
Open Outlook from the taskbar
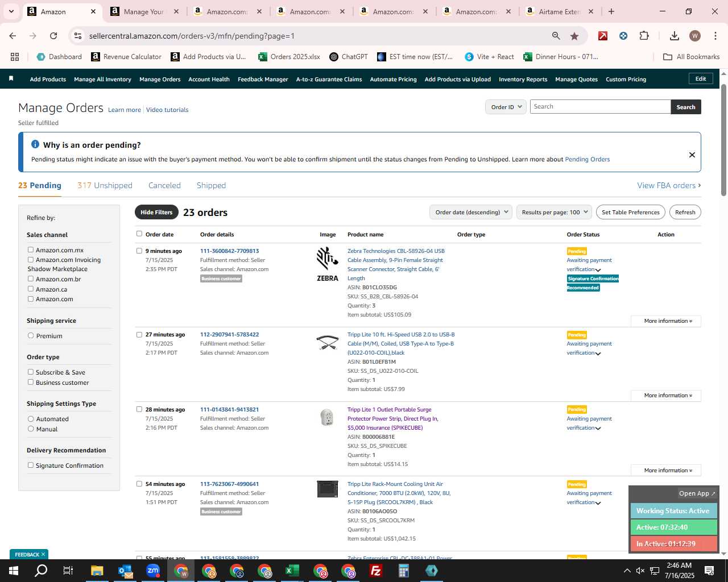point(125,571)
